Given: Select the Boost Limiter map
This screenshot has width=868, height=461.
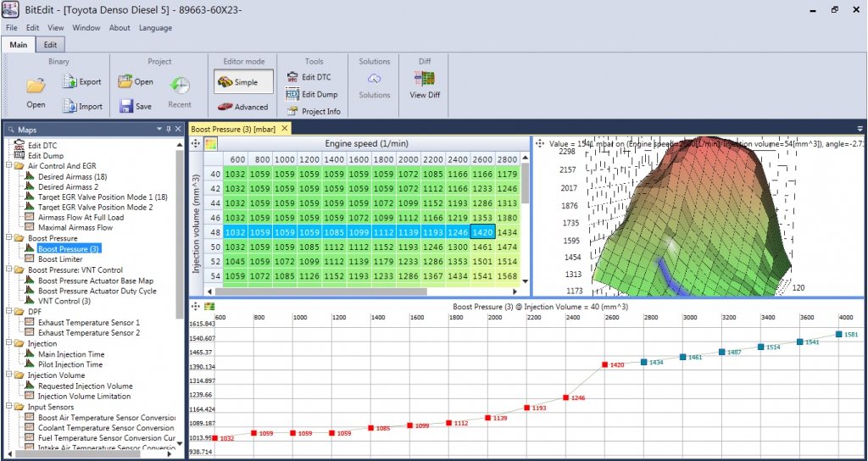Looking at the screenshot, I should click(x=60, y=259).
